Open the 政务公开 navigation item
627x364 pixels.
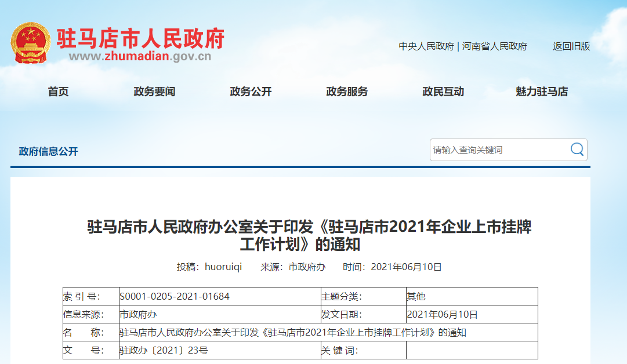click(x=251, y=92)
